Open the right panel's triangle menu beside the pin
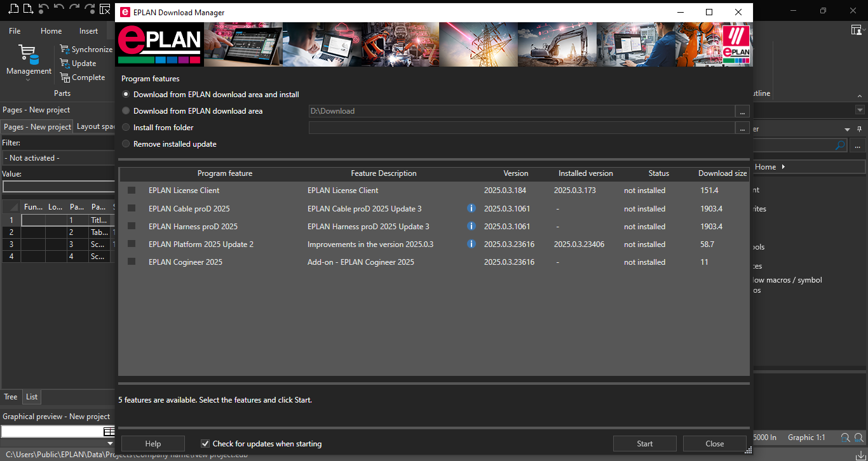Viewport: 868px width, 461px height. click(846, 129)
